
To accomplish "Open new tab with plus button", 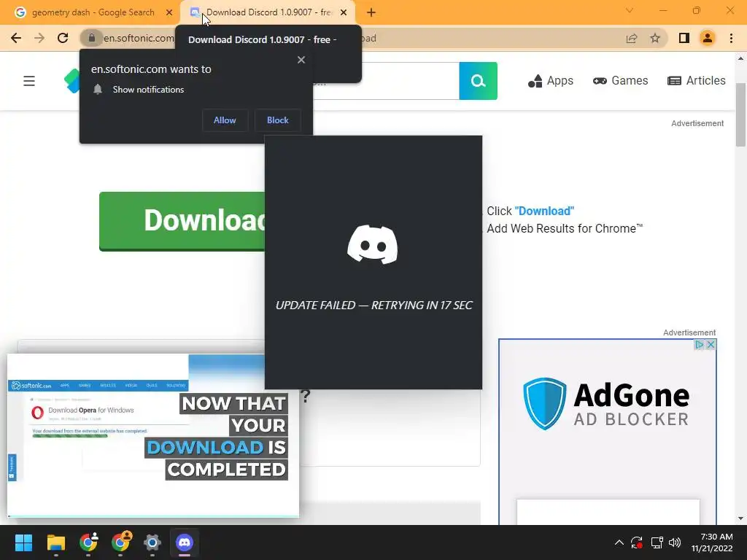I will 371,13.
